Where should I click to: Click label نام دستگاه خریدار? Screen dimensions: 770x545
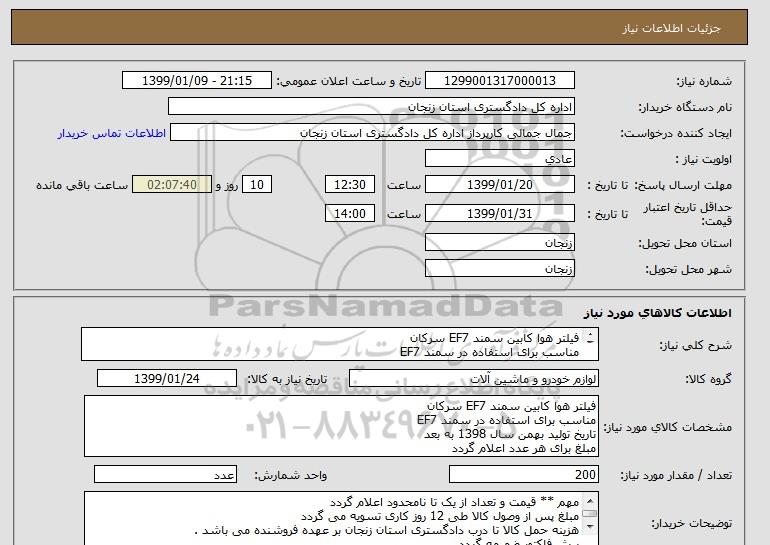pyautogui.click(x=685, y=107)
